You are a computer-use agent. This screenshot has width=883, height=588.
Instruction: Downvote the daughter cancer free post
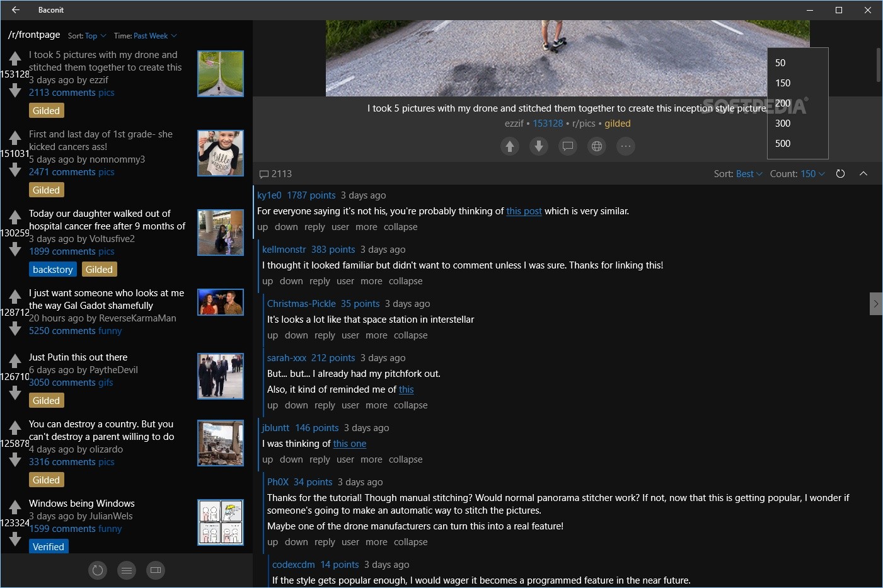coord(15,250)
